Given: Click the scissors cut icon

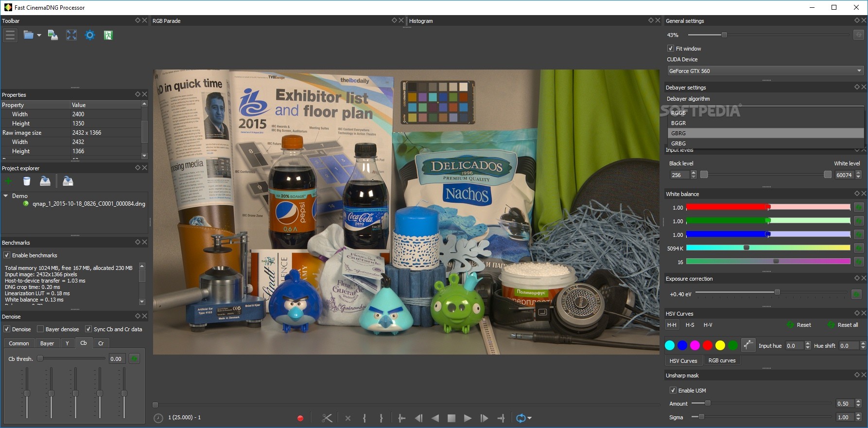Looking at the screenshot, I should tap(327, 418).
